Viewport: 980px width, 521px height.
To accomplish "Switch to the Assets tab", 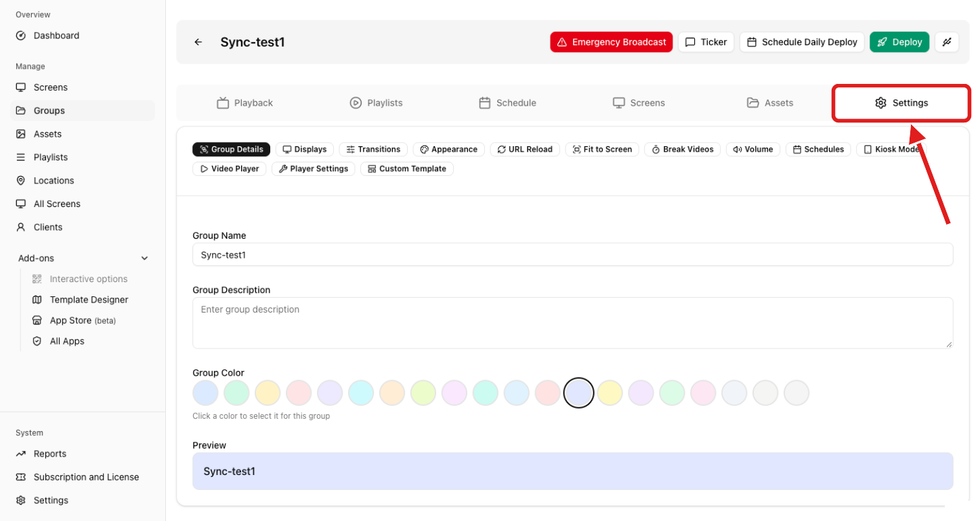I will pos(770,103).
